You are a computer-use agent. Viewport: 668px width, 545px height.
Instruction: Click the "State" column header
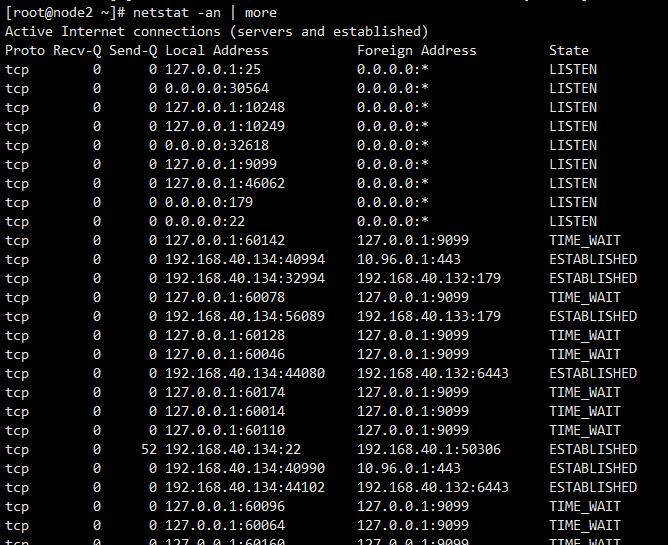point(569,51)
